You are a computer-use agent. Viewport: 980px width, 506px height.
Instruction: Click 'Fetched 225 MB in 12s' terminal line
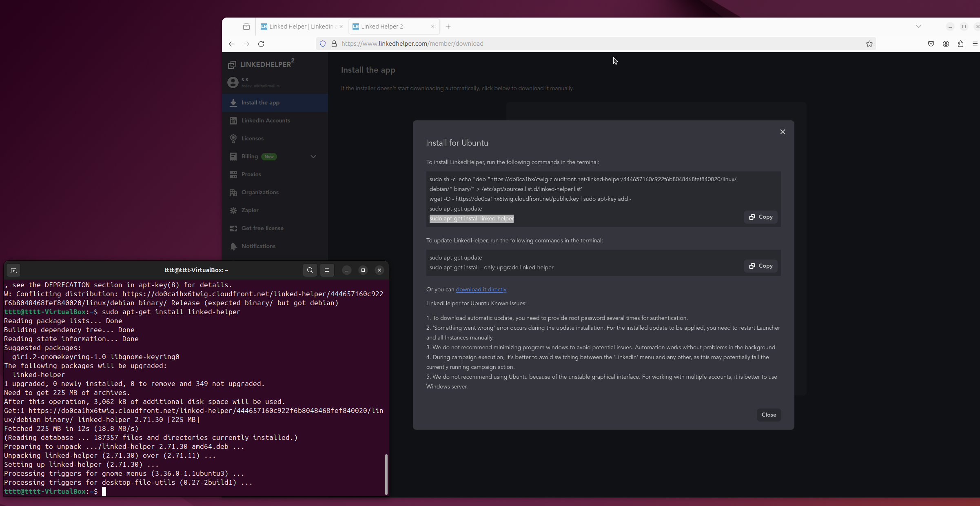pyautogui.click(x=71, y=429)
